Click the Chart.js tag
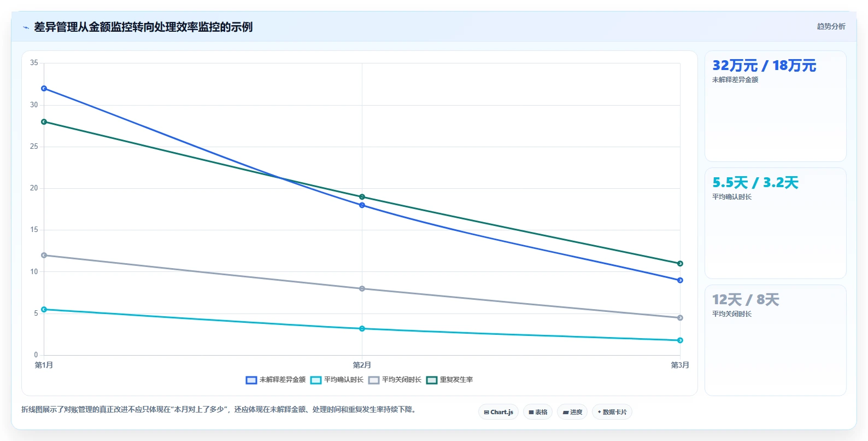This screenshot has width=868, height=441. click(x=498, y=412)
